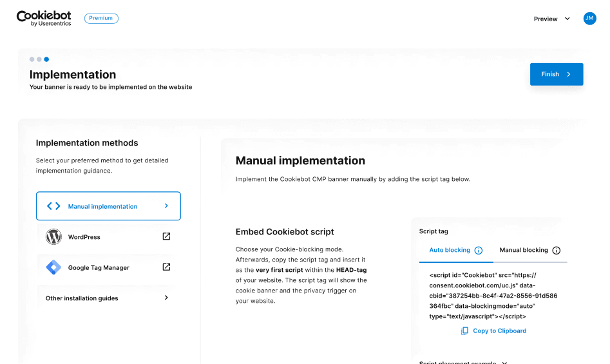Viewport: 610px width, 364px height.
Task: Select the Manual implementation method
Action: pos(108,206)
